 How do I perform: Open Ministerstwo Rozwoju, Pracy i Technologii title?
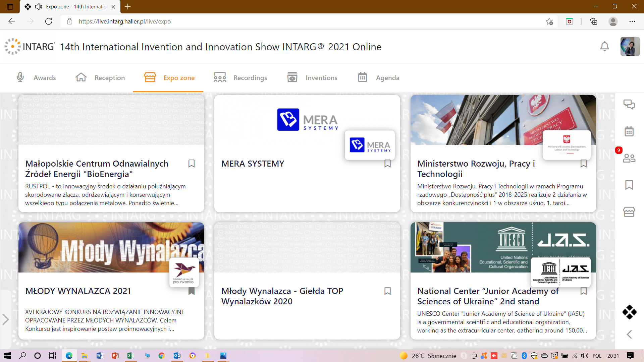click(x=476, y=169)
